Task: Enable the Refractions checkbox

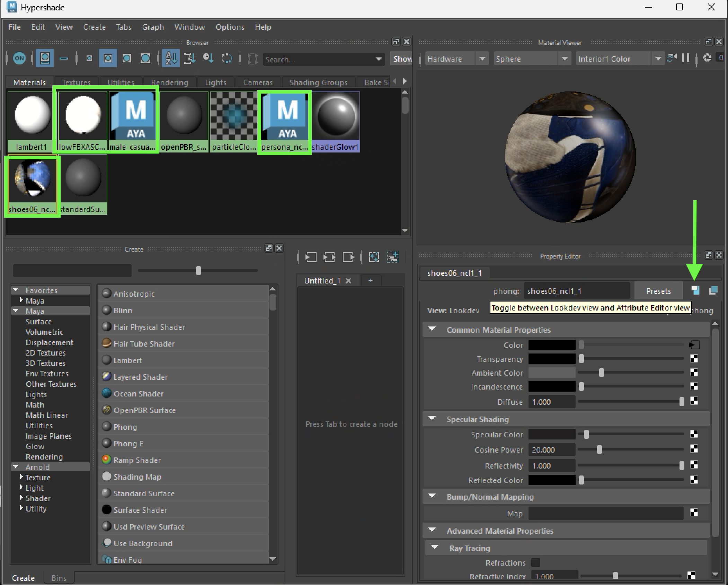Action: pyautogui.click(x=536, y=562)
